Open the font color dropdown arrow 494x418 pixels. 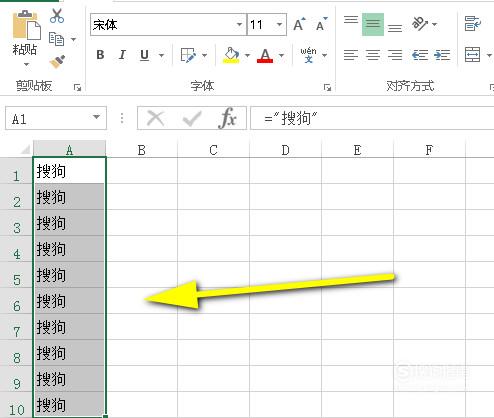pos(282,55)
